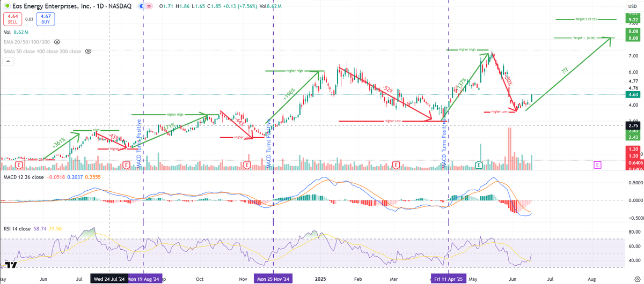The height and width of the screenshot is (284, 644).
Task: Select the +137% arrow label
Action: click(x=462, y=84)
